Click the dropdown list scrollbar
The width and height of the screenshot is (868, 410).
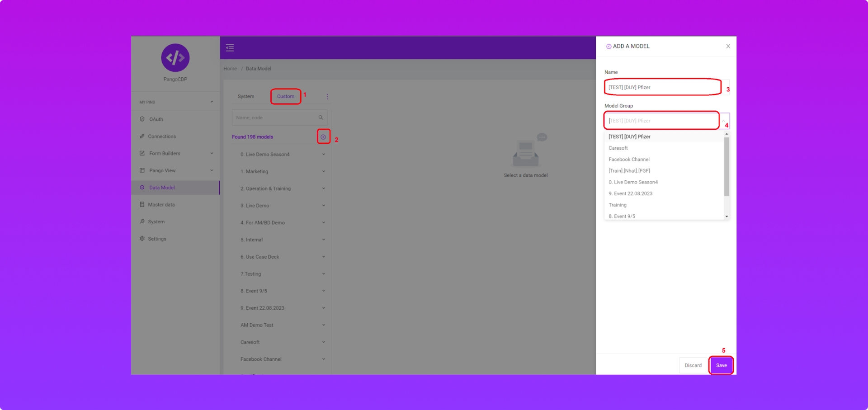coord(726,167)
